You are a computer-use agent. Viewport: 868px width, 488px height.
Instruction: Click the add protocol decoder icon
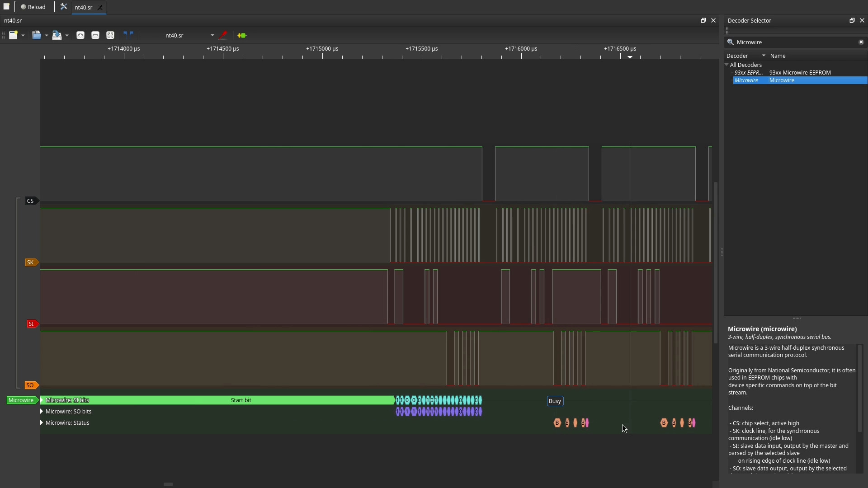pos(242,35)
